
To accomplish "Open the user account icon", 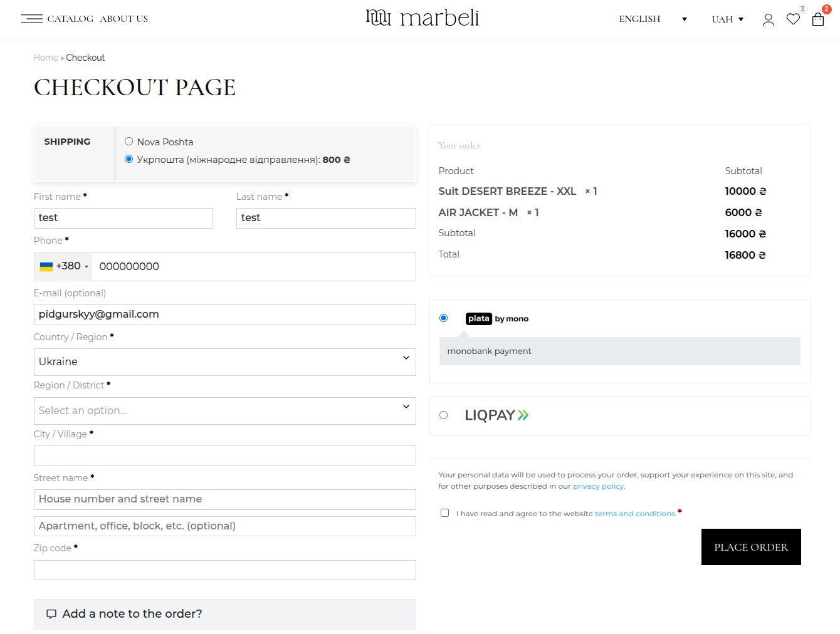I will click(x=768, y=20).
